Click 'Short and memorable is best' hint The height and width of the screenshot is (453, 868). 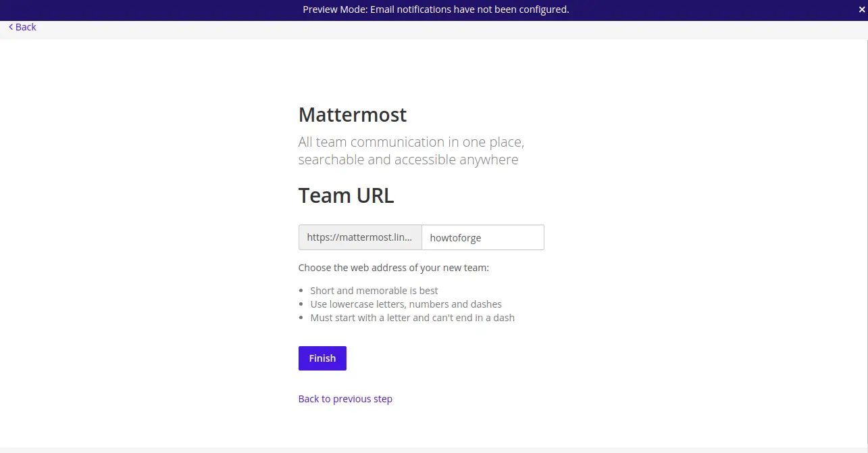pyautogui.click(x=374, y=291)
